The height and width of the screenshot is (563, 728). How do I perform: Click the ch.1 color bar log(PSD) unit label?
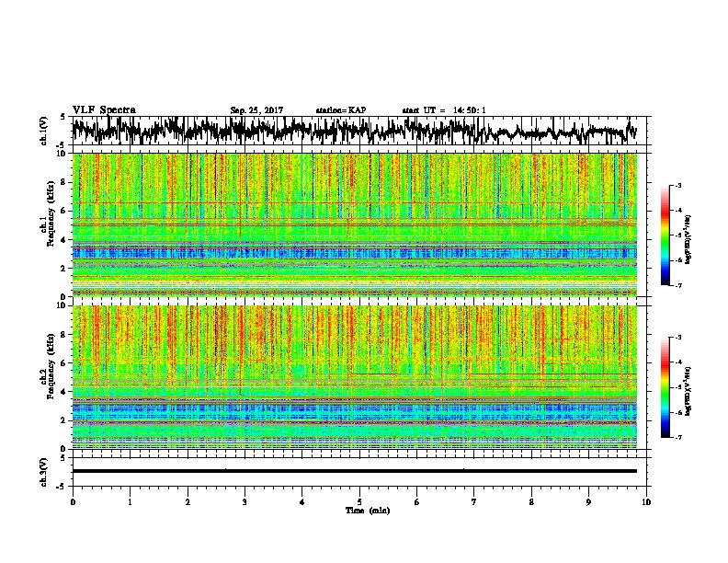(x=688, y=239)
